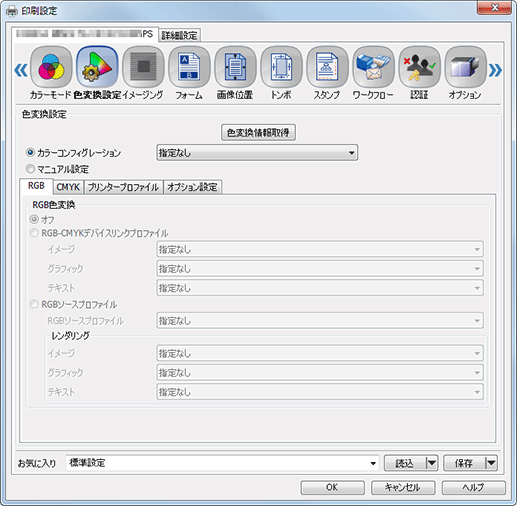Open the ワークフロー icon
This screenshot has height=506, width=517.
coord(373,67)
